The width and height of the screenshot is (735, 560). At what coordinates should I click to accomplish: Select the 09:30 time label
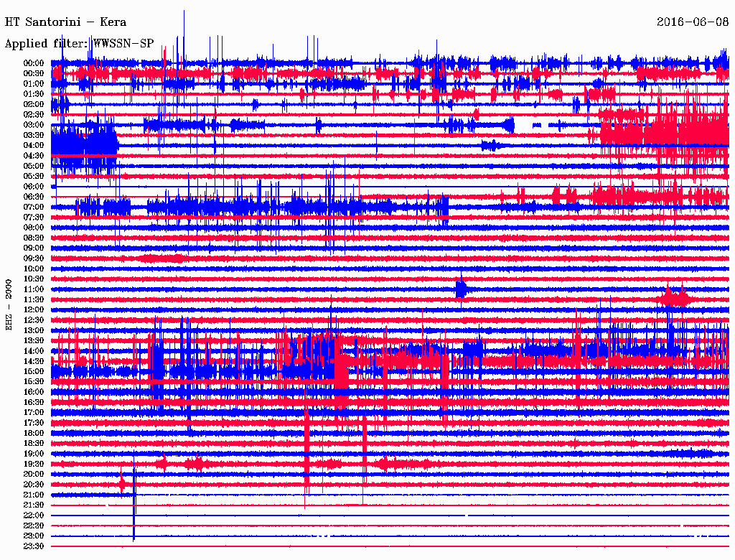(x=34, y=258)
